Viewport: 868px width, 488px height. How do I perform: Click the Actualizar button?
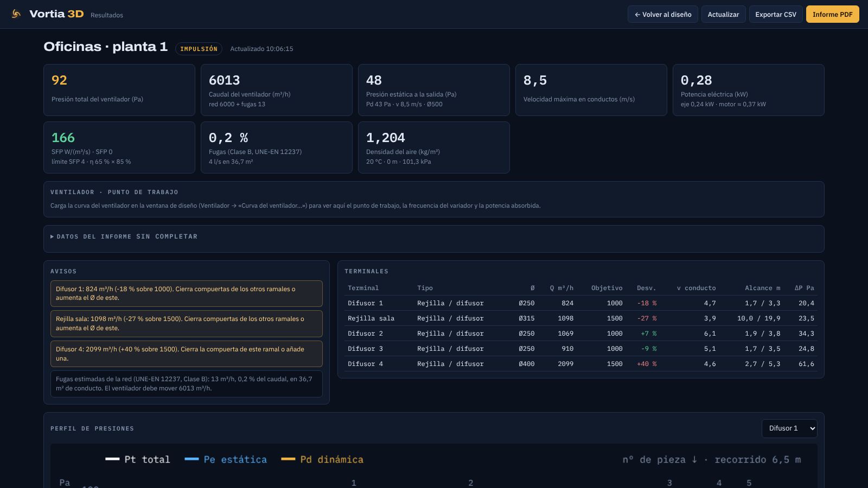[723, 15]
